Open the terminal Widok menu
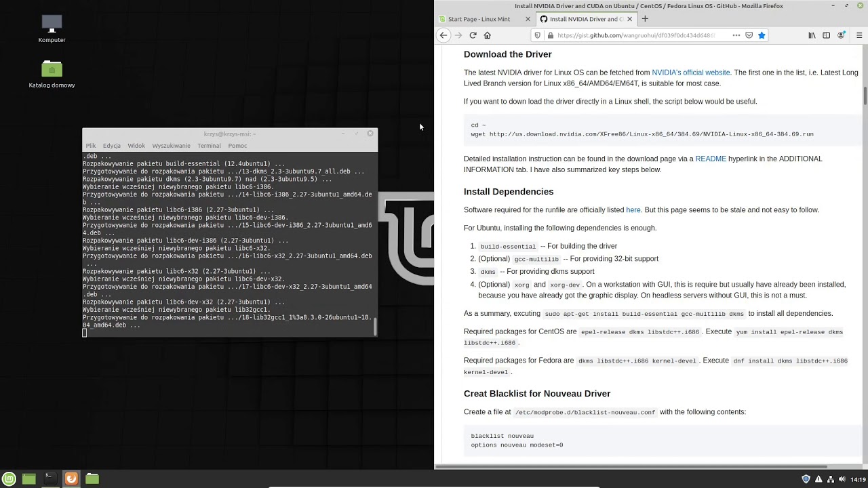This screenshot has width=868, height=488. tap(136, 146)
